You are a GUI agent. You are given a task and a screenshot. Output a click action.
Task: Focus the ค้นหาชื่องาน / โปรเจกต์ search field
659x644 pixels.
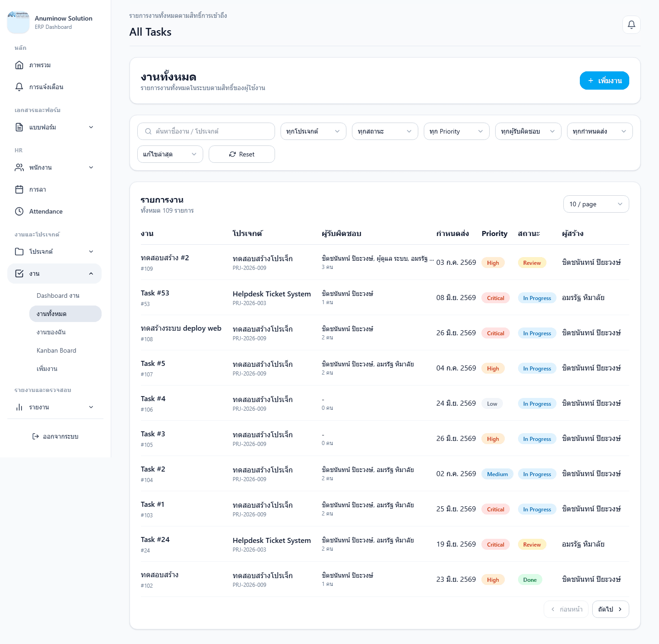coord(206,131)
